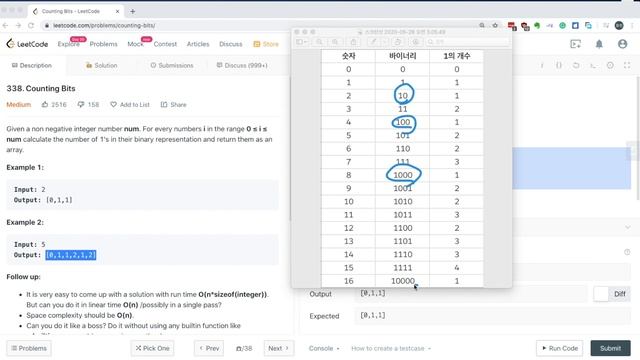
Task: Open the editor info icon
Action: coord(542,65)
